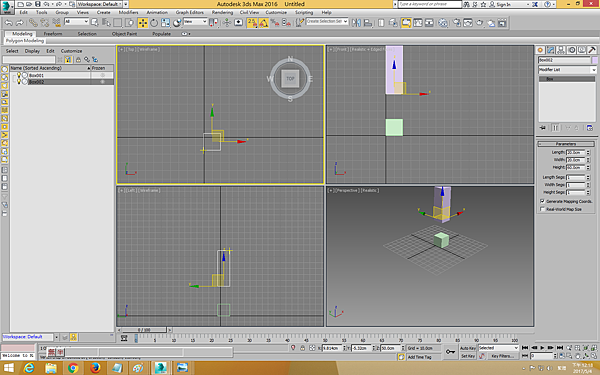Activate the Select and Scale tool
This screenshot has height=375, width=600.
click(165, 23)
